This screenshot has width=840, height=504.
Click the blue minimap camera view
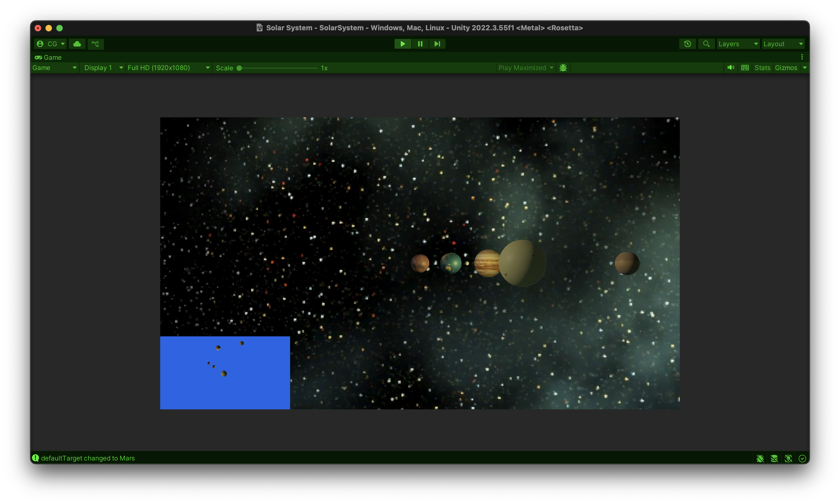[x=225, y=373]
